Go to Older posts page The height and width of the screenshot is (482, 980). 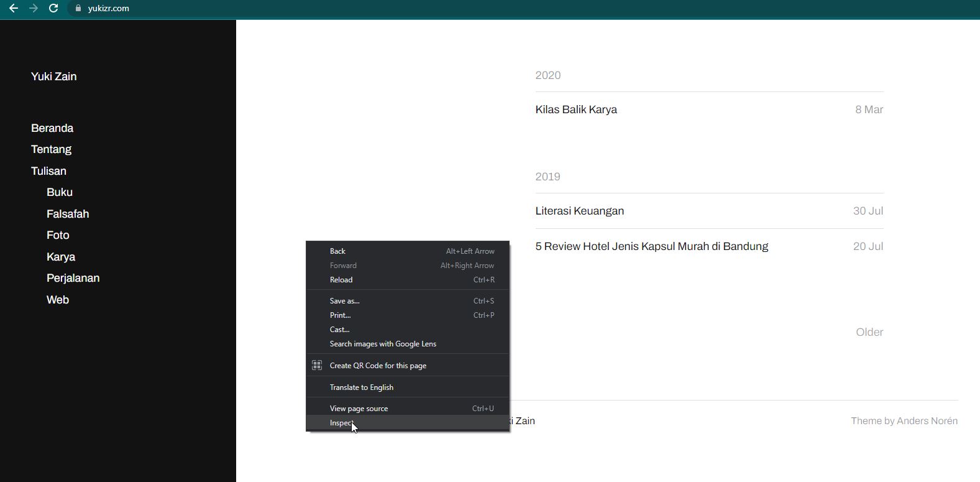coord(869,332)
